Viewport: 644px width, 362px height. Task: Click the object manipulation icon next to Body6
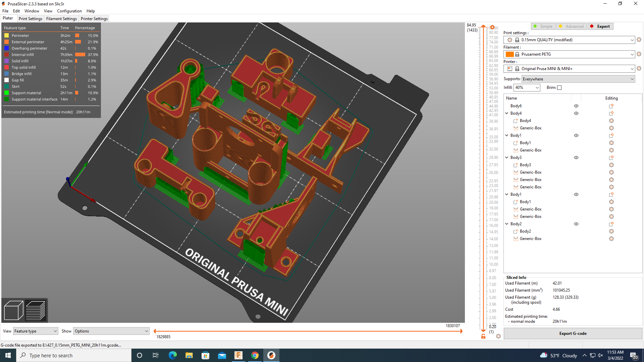tap(611, 106)
